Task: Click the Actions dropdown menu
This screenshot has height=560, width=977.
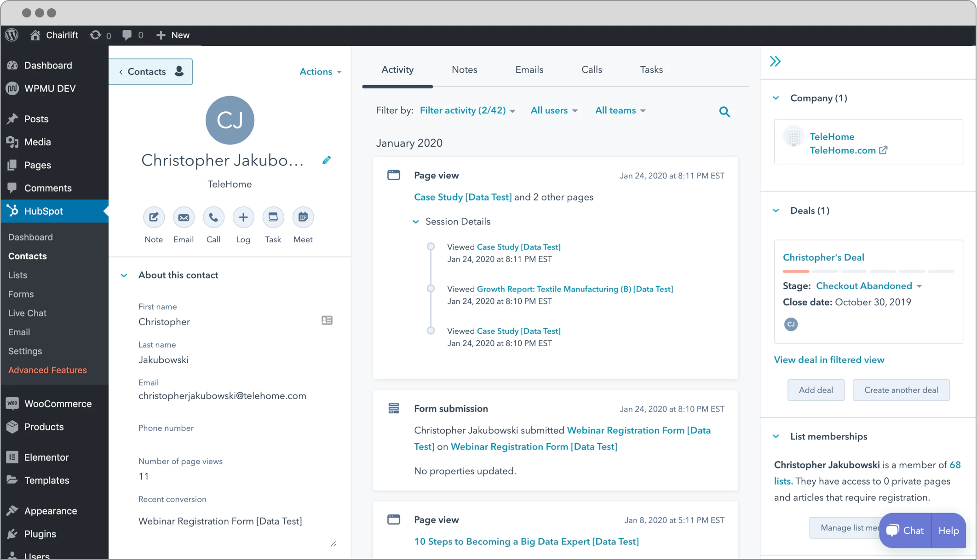Action: (320, 72)
